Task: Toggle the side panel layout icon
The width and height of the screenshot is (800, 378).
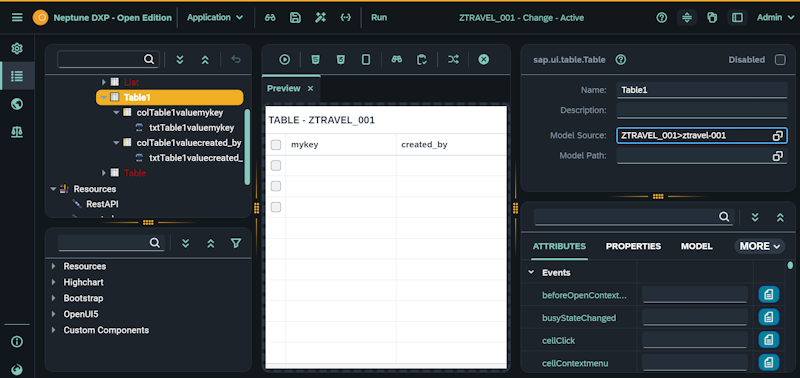Action: pos(737,18)
